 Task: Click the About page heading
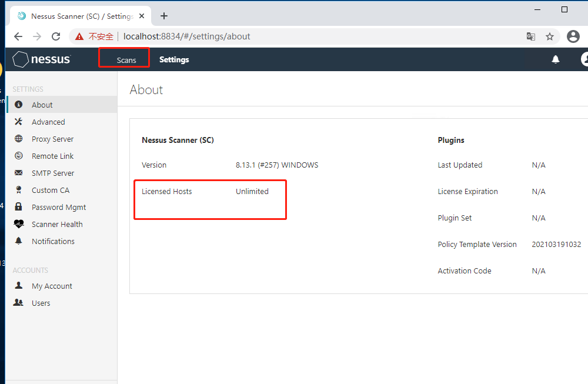[x=146, y=89]
